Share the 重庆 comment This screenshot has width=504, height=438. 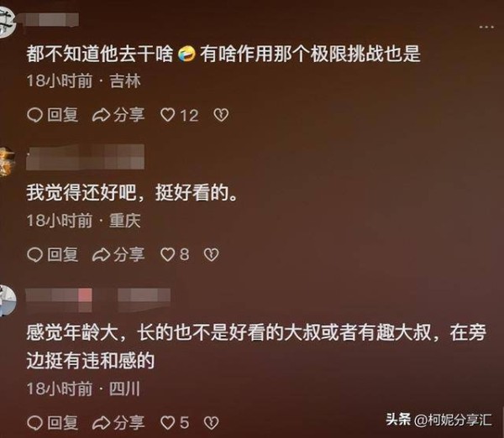tap(118, 254)
